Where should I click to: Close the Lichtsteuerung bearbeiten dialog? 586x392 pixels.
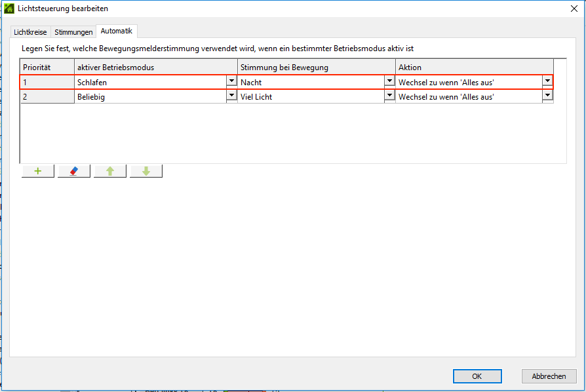[574, 9]
